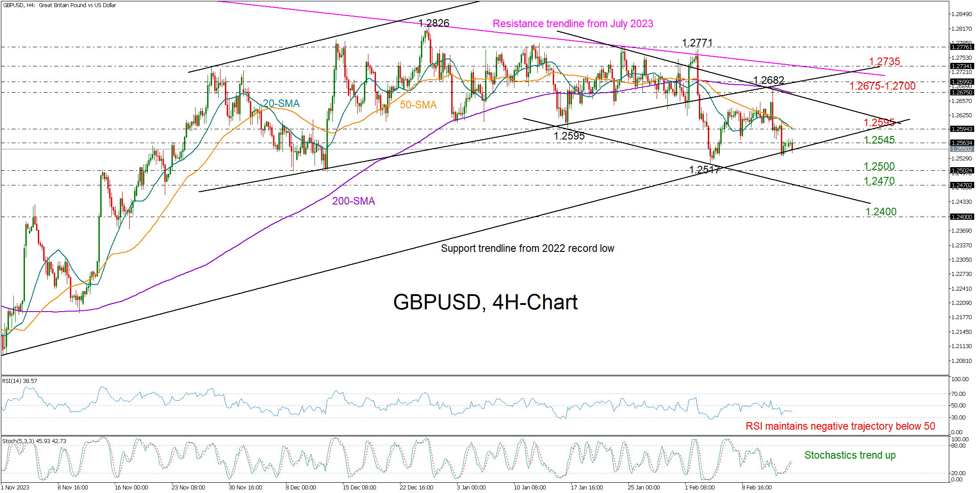This screenshot has width=980, height=493.
Task: Click the RSI(14) 38.57 indicator label
Action: [x=20, y=381]
